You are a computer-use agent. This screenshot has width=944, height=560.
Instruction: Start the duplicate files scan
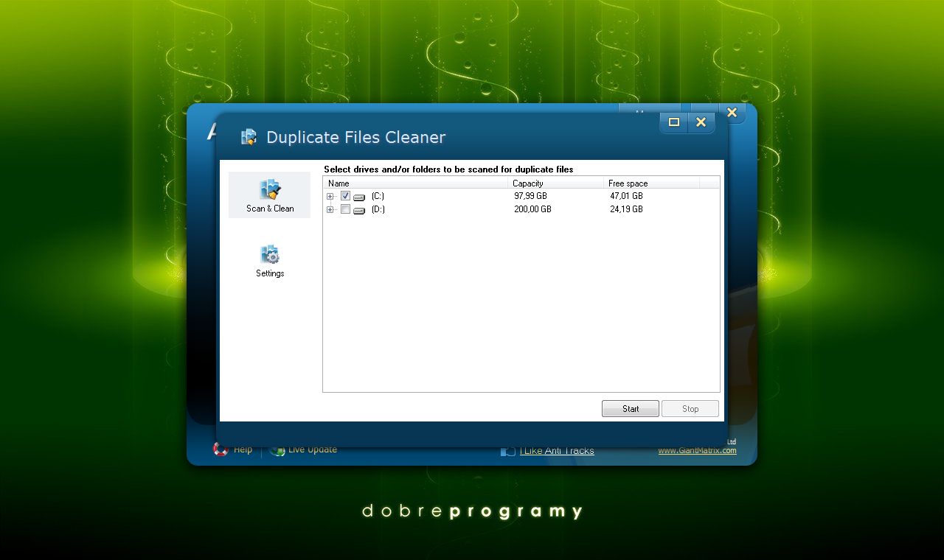pos(631,409)
